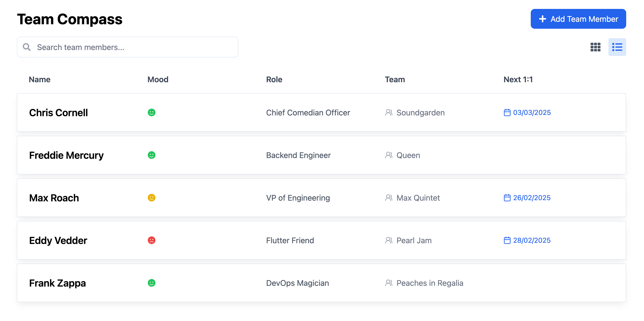Viewport: 644px width, 321px height.
Task: Click Frank Zappa's happy mood icon
Action: tap(152, 283)
